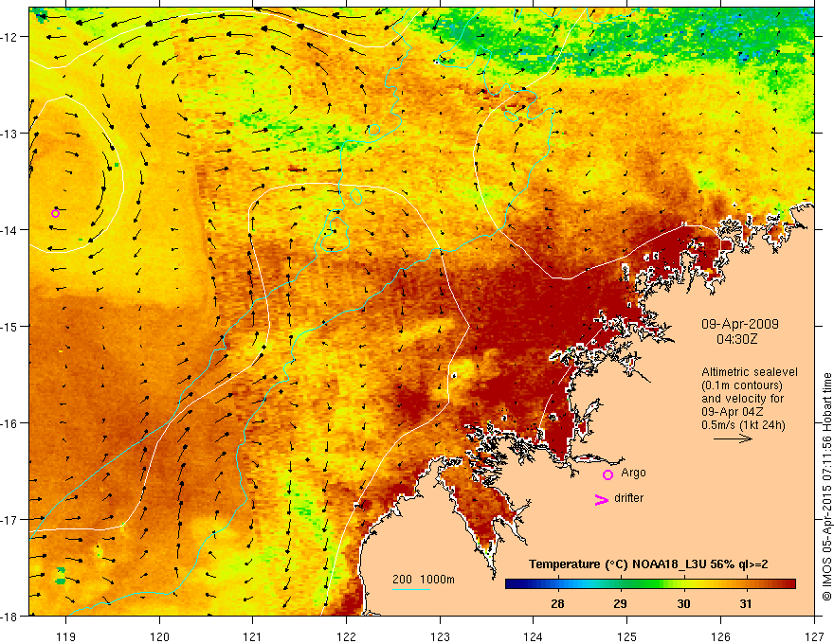Click the longitude axis label '119'
This screenshot has width=834, height=644.
coord(65,636)
